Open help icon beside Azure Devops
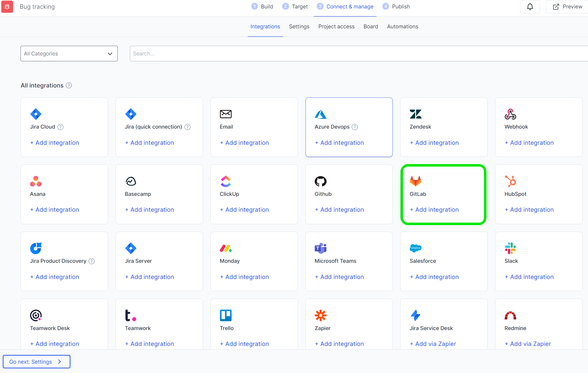This screenshot has width=588, height=373. coord(355,127)
